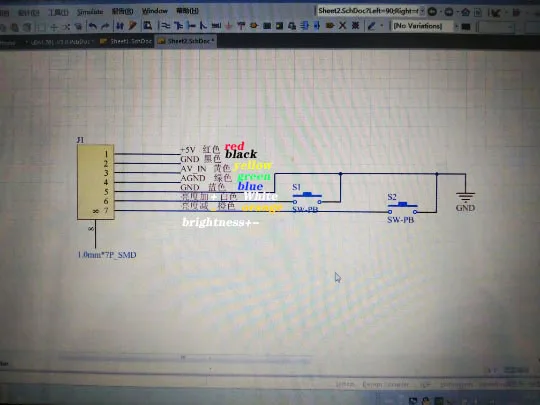
Task: Select the S1 push button switch symbol
Action: click(307, 199)
